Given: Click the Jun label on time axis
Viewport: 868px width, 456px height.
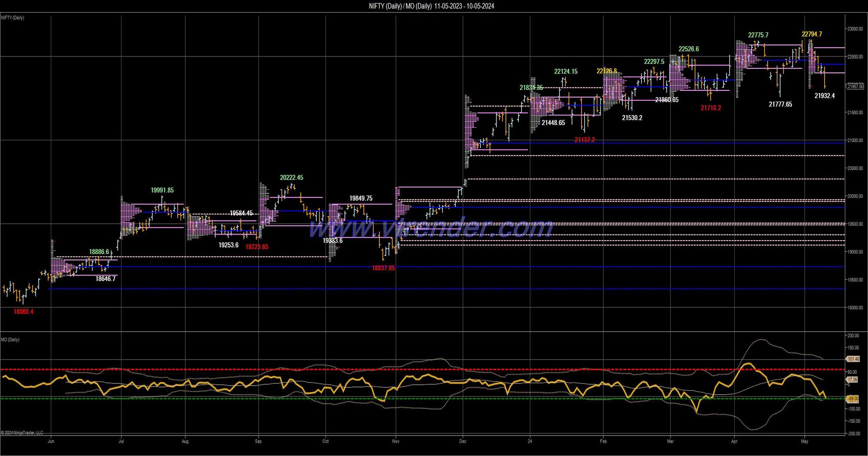Looking at the screenshot, I should pos(51,441).
